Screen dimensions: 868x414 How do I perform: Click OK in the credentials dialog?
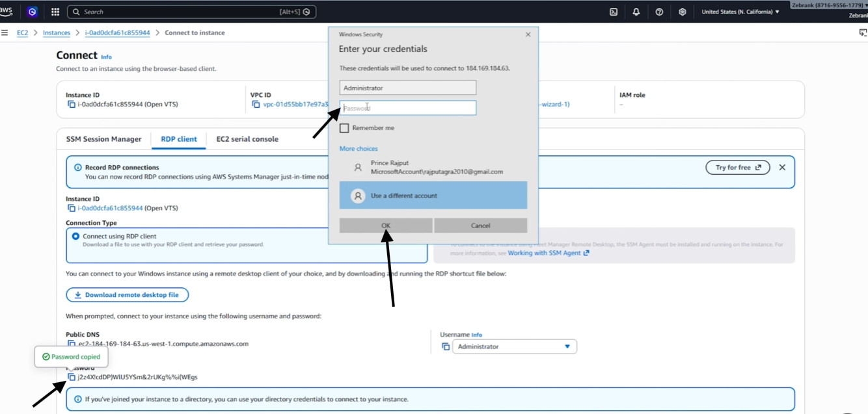(386, 226)
